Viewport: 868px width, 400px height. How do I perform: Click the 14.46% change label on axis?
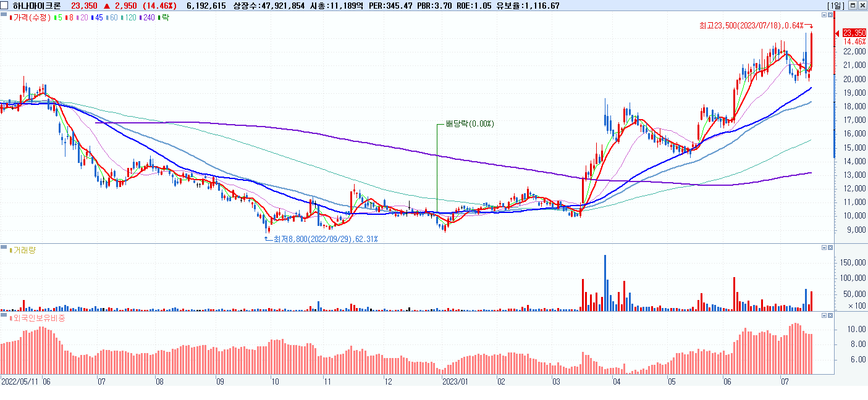[x=855, y=41]
